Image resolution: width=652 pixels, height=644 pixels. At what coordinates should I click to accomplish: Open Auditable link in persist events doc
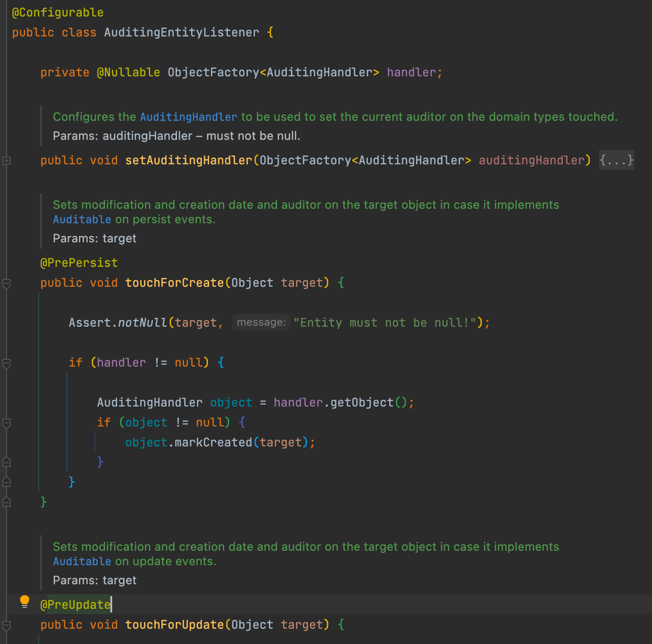pos(82,220)
